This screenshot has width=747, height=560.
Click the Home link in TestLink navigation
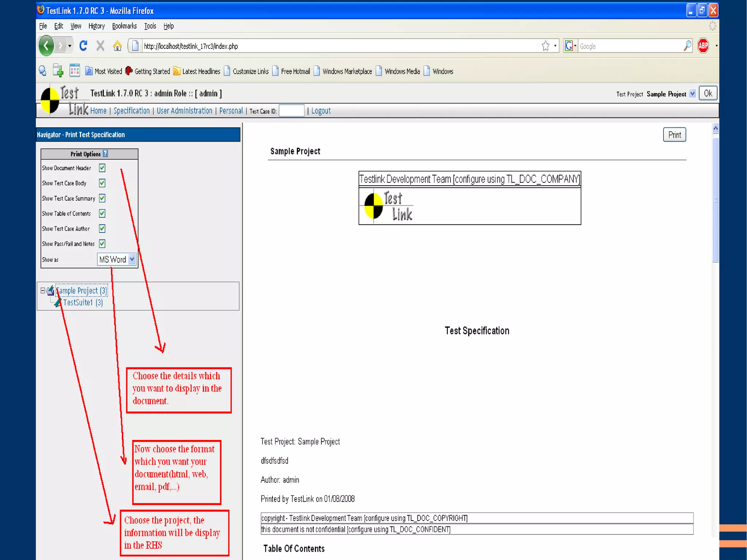[x=98, y=111]
